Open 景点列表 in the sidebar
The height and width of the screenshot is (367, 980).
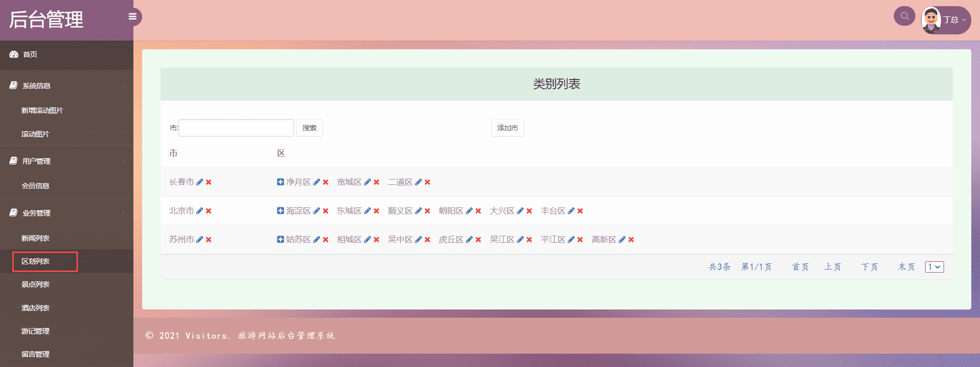coord(35,284)
